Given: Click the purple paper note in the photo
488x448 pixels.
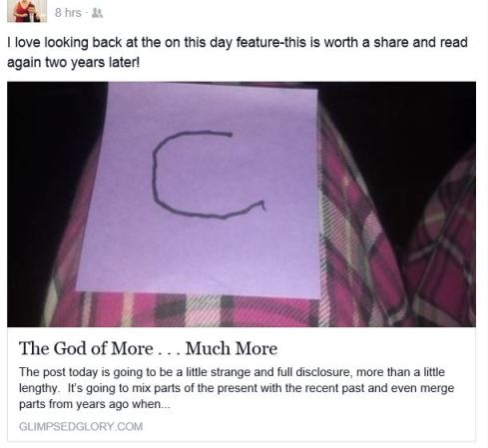Looking at the screenshot, I should [x=200, y=190].
